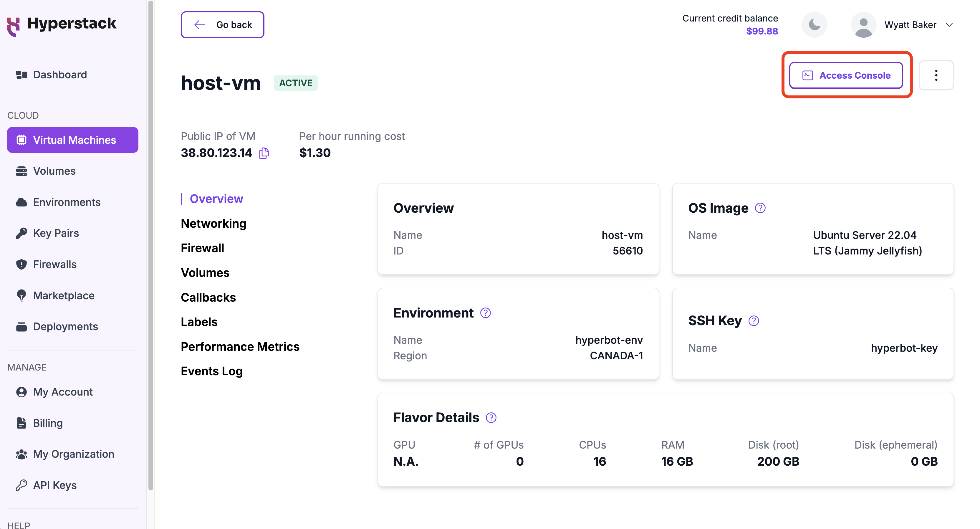Click the Deployments box icon

point(21,327)
